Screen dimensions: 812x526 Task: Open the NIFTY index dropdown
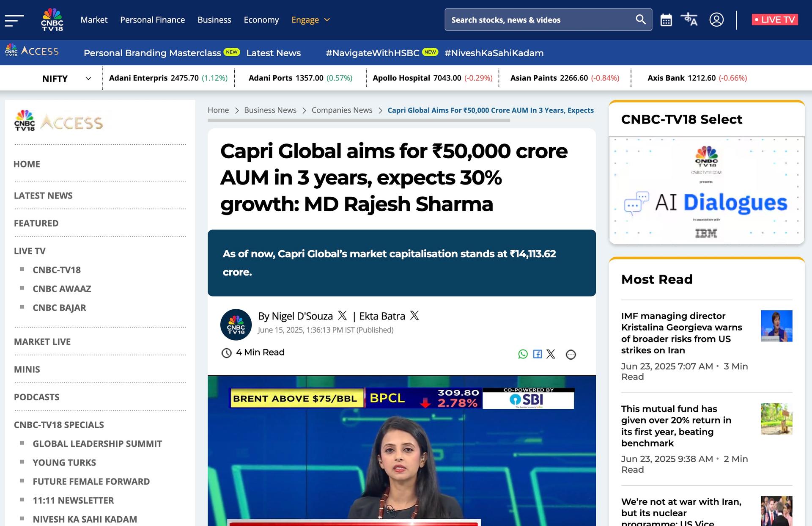click(x=67, y=78)
